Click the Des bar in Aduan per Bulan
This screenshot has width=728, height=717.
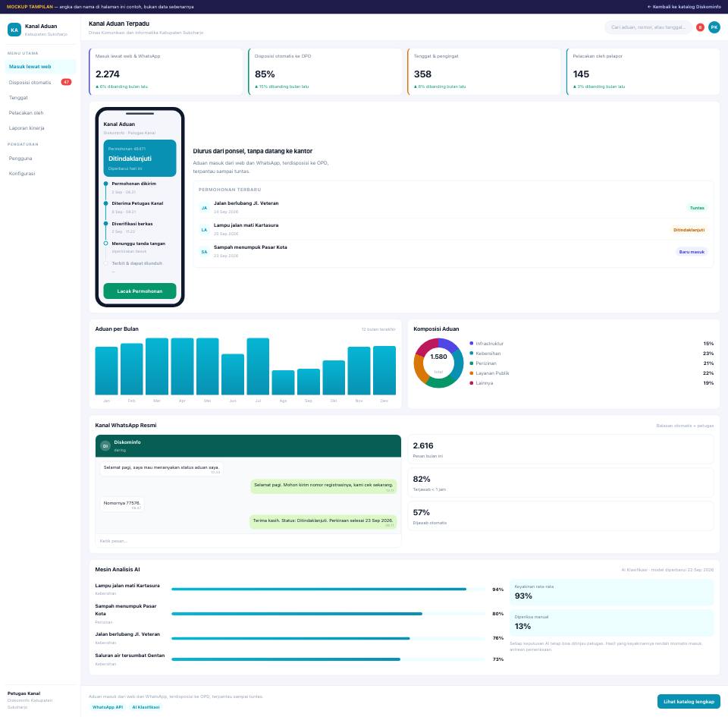pyautogui.click(x=384, y=370)
